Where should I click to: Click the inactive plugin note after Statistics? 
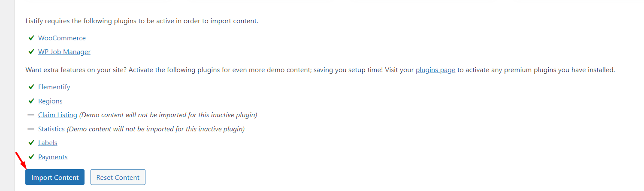click(x=156, y=129)
